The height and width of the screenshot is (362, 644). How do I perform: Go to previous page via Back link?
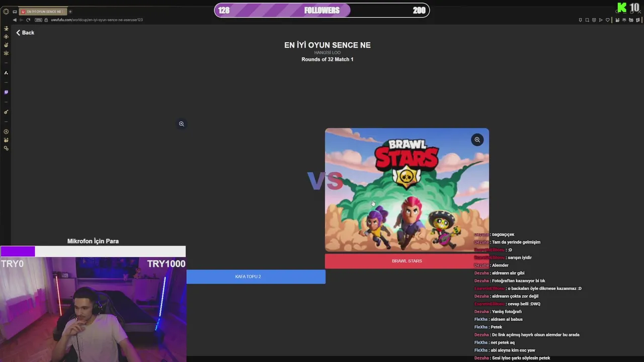tap(25, 33)
